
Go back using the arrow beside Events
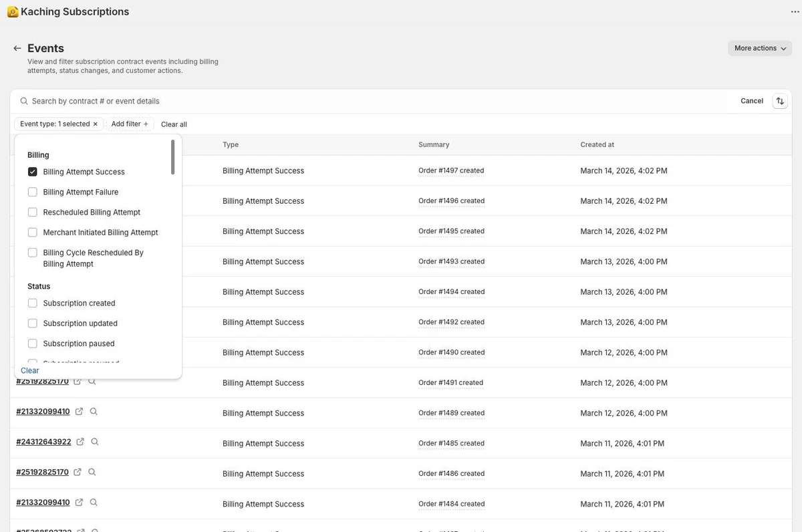tap(17, 48)
